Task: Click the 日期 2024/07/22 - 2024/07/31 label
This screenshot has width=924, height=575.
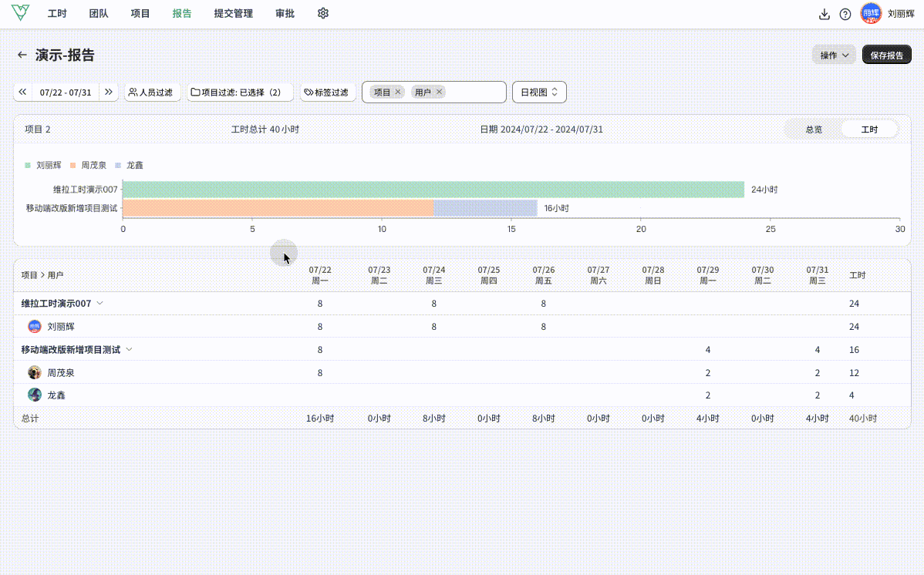Action: (541, 129)
